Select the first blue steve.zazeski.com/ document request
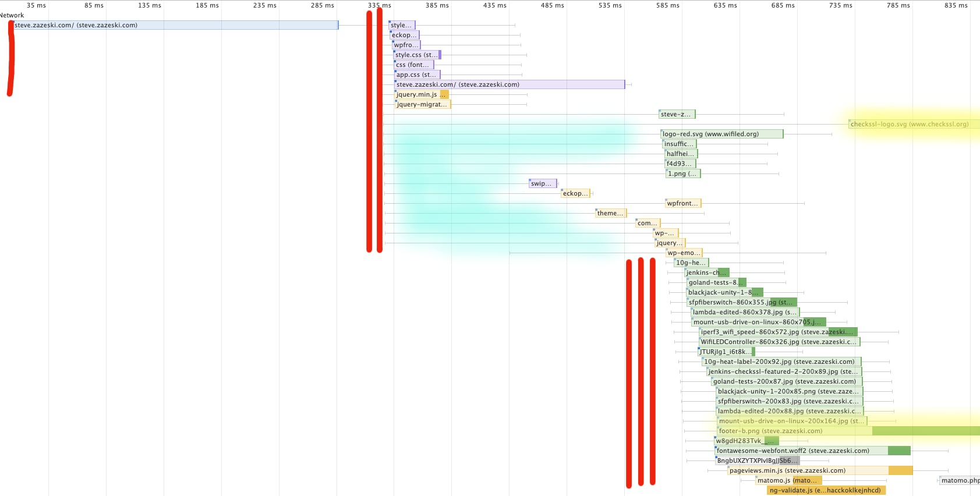 pyautogui.click(x=175, y=25)
